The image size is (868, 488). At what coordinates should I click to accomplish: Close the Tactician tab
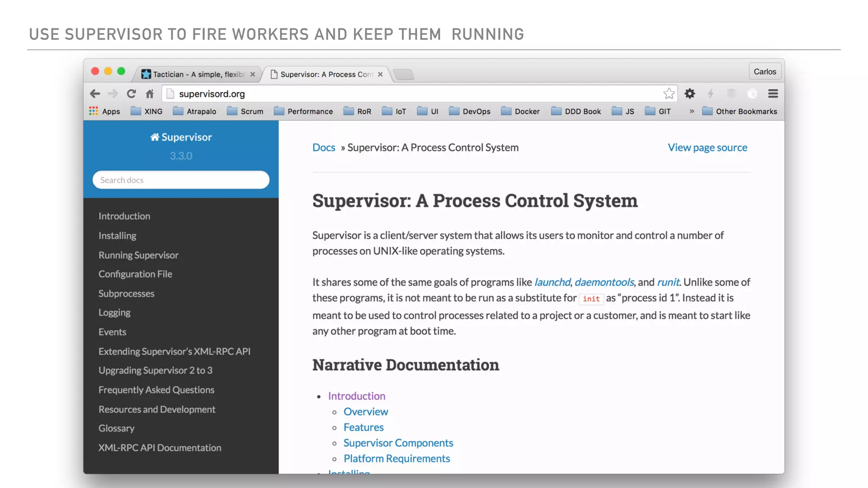click(x=253, y=74)
